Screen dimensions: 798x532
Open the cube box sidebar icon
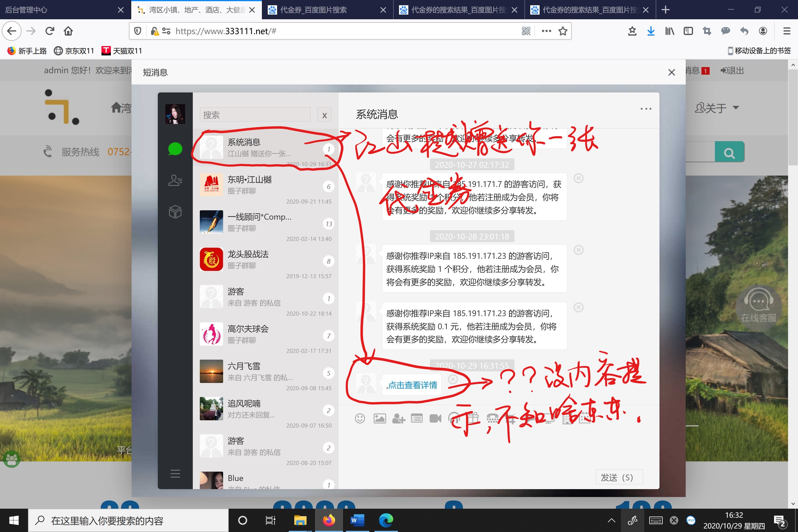(175, 212)
